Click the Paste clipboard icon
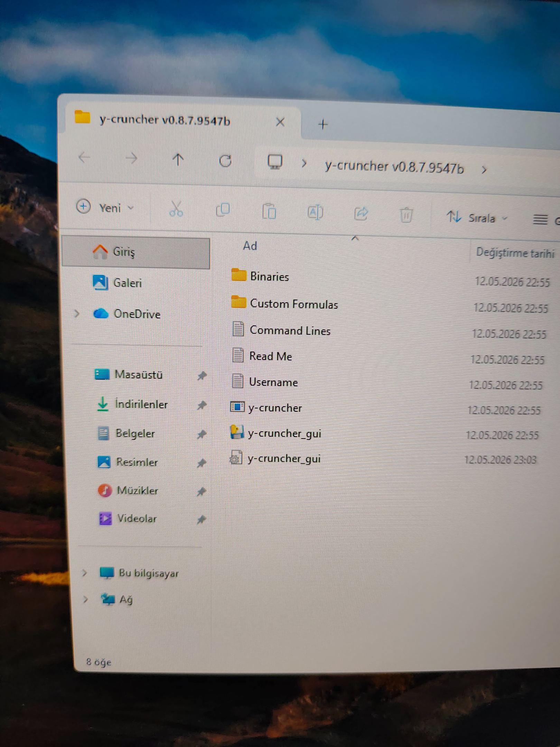Image resolution: width=560 pixels, height=747 pixels. pos(269,212)
